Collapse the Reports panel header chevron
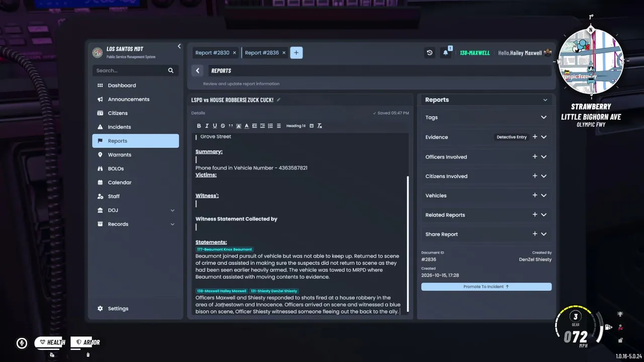The height and width of the screenshot is (362, 644). 545,100
